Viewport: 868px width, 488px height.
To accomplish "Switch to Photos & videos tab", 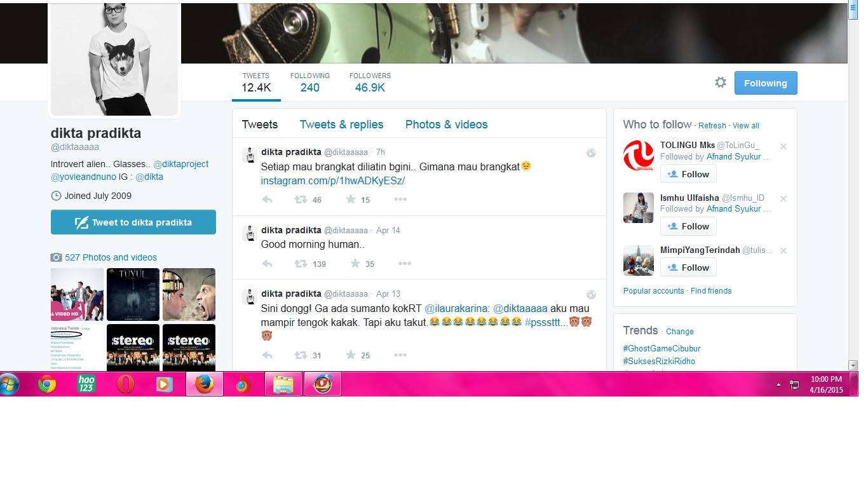I will click(x=446, y=125).
